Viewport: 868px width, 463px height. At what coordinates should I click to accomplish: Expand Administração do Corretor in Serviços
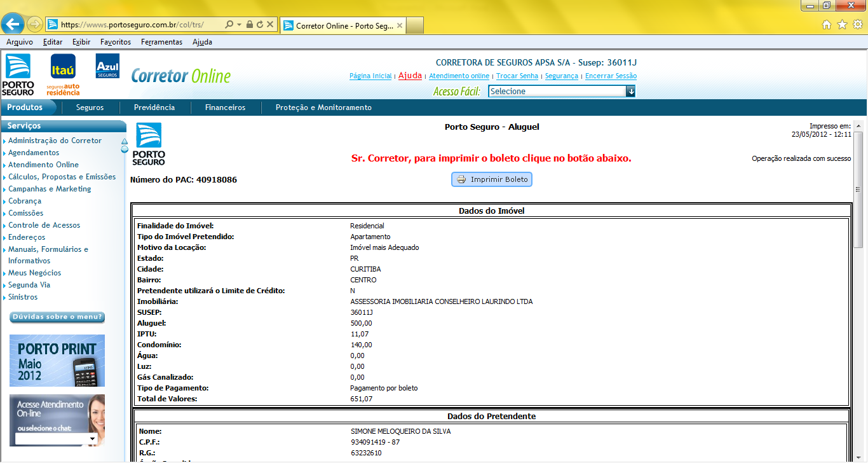click(x=55, y=141)
